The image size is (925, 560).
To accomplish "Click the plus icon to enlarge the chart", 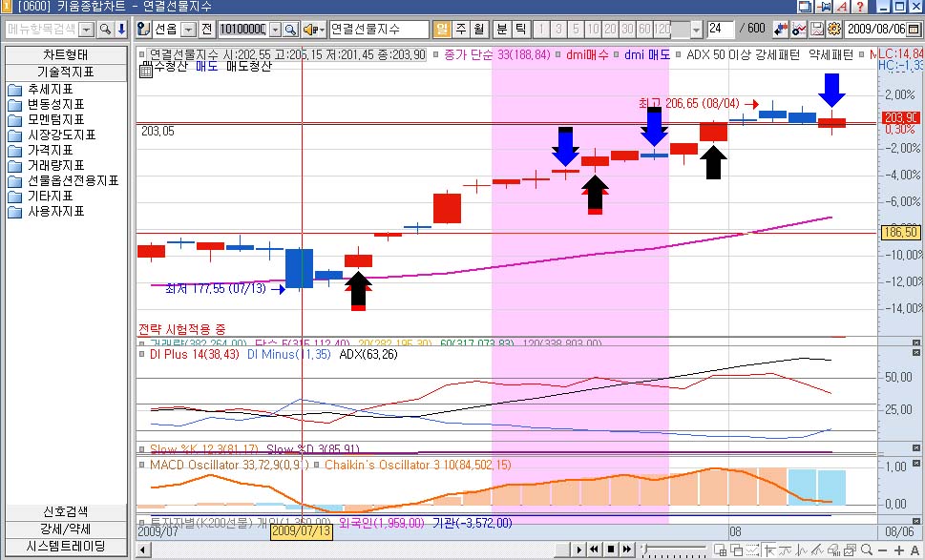I will tap(899, 550).
